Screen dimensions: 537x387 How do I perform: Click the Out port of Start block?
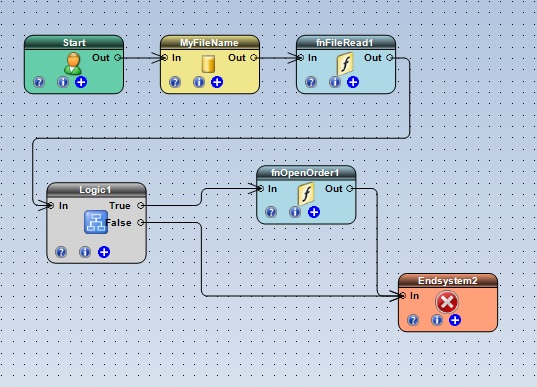click(x=117, y=58)
